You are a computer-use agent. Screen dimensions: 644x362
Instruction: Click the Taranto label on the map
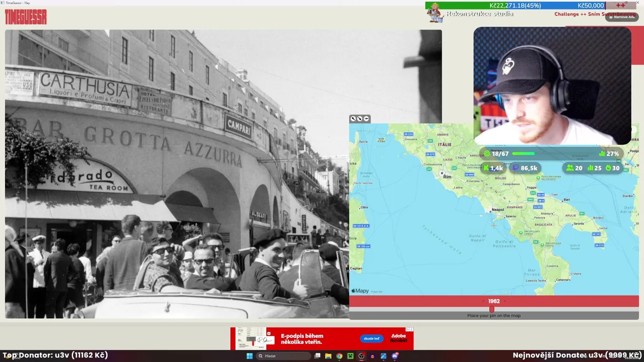click(579, 224)
